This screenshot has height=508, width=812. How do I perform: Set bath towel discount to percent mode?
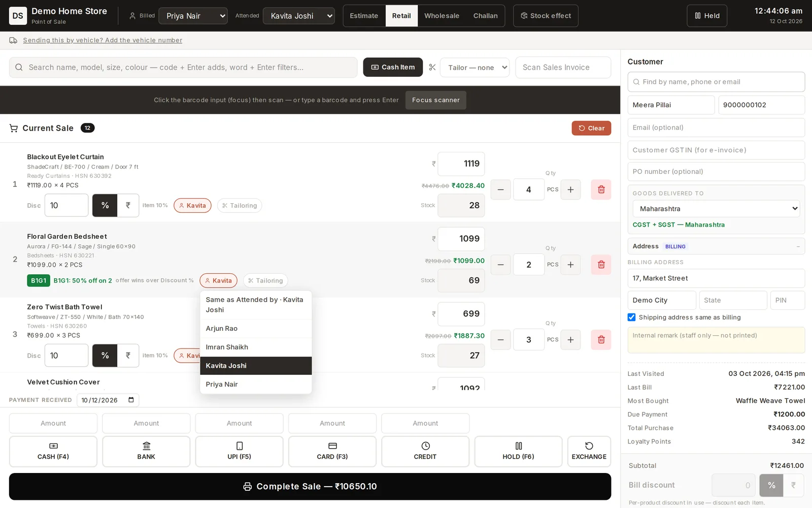point(105,356)
